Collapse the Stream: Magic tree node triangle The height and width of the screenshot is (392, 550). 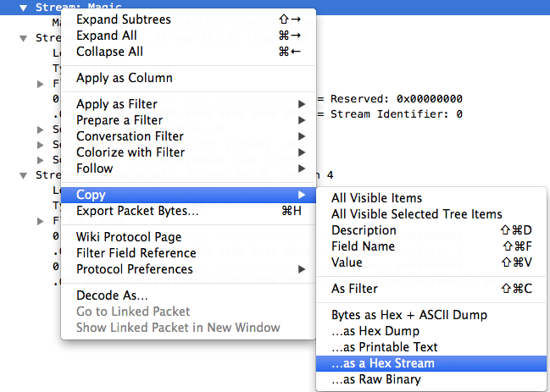click(23, 8)
